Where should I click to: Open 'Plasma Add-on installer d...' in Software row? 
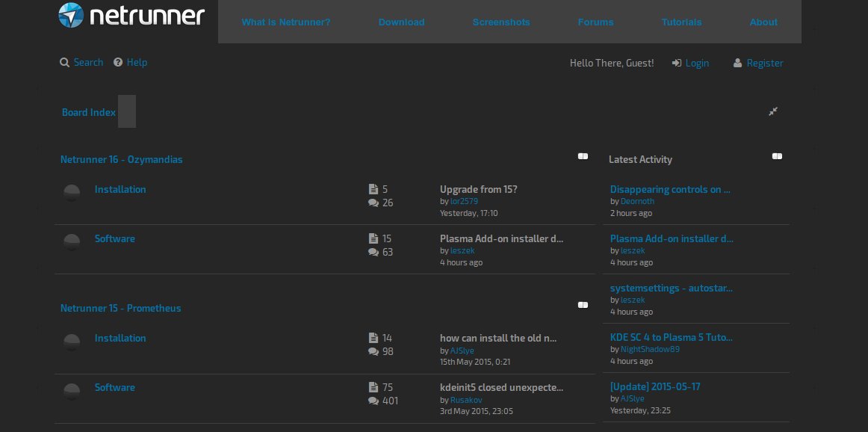pyautogui.click(x=501, y=238)
